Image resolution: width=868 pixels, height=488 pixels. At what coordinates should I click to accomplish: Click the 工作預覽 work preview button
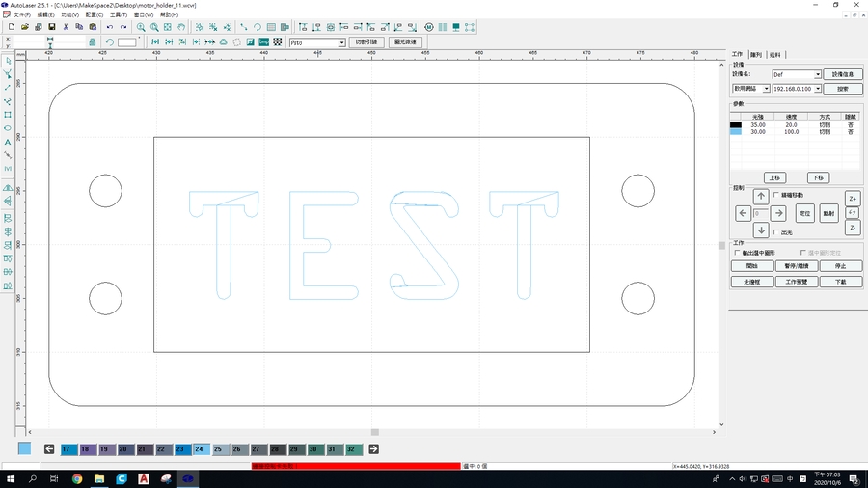click(797, 282)
